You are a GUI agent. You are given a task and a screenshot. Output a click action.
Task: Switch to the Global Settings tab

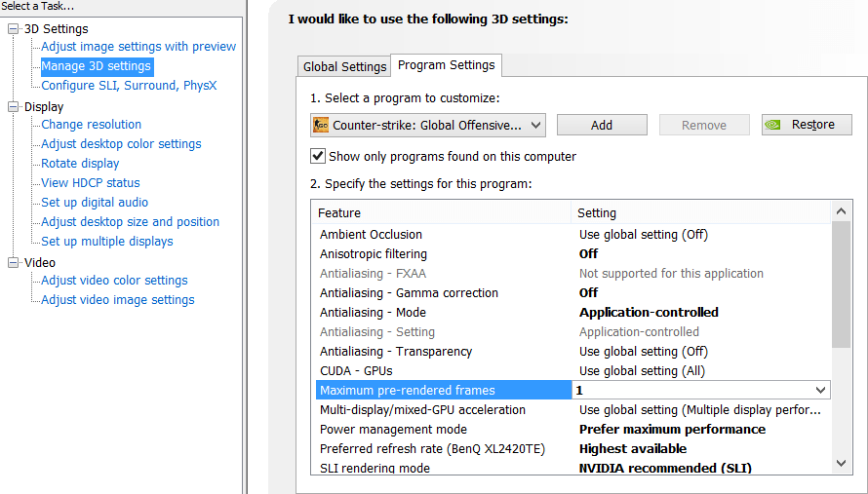point(345,67)
